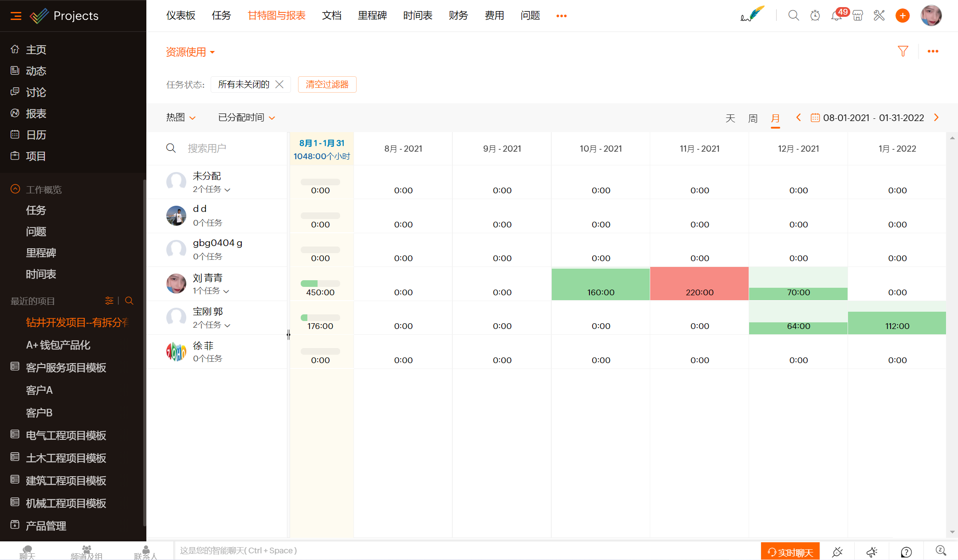958x560 pixels.
Task: Open the 财务 top tab
Action: [458, 16]
